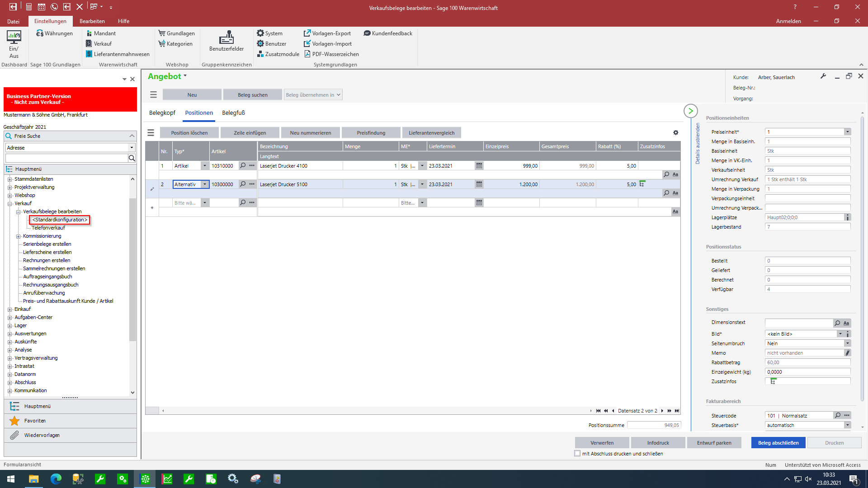The image size is (868, 488).
Task: Open Mandant settings
Action: 101,33
